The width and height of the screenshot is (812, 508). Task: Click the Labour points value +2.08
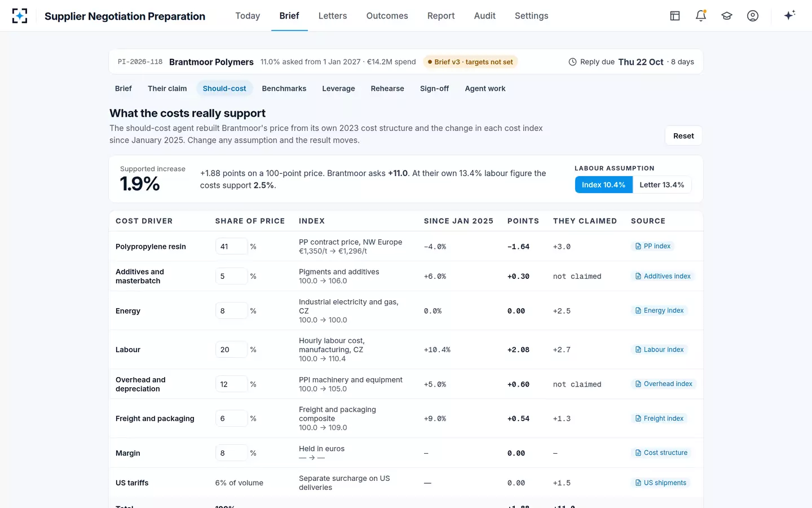[518, 350]
